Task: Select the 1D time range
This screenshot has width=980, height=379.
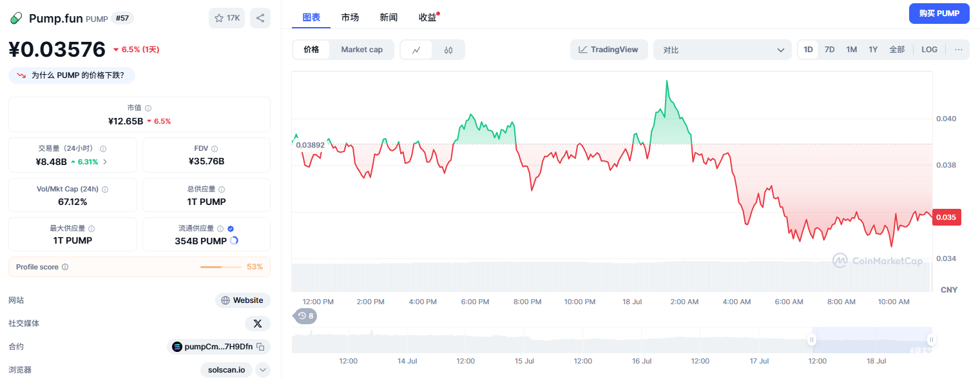Action: [808, 50]
